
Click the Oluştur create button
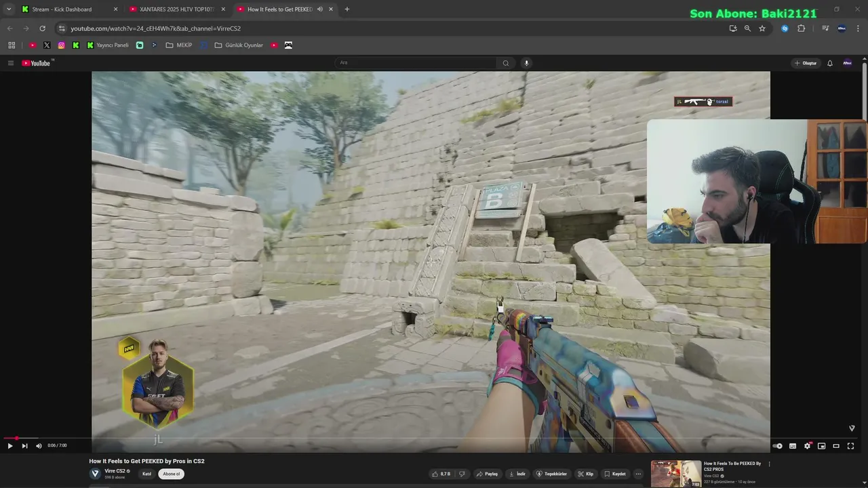806,63
